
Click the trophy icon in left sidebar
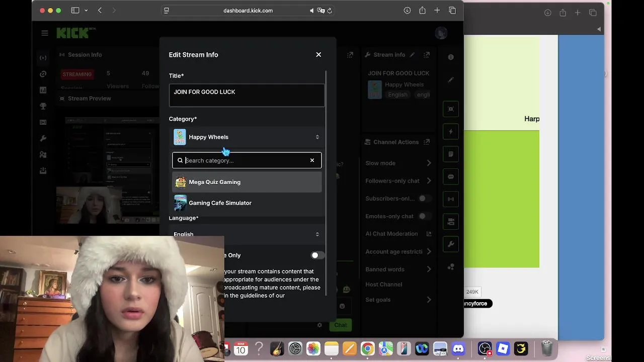(x=43, y=106)
